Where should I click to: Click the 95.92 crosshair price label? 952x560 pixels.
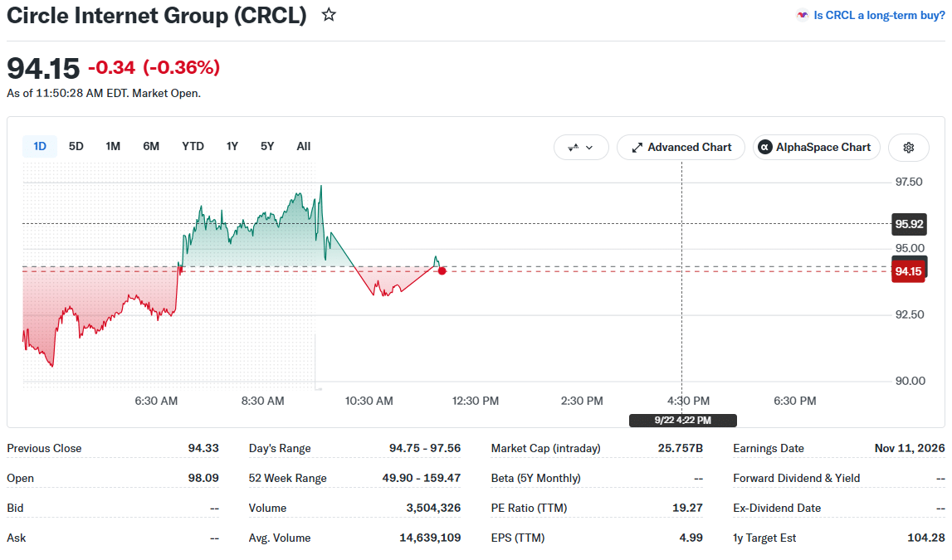click(x=909, y=224)
